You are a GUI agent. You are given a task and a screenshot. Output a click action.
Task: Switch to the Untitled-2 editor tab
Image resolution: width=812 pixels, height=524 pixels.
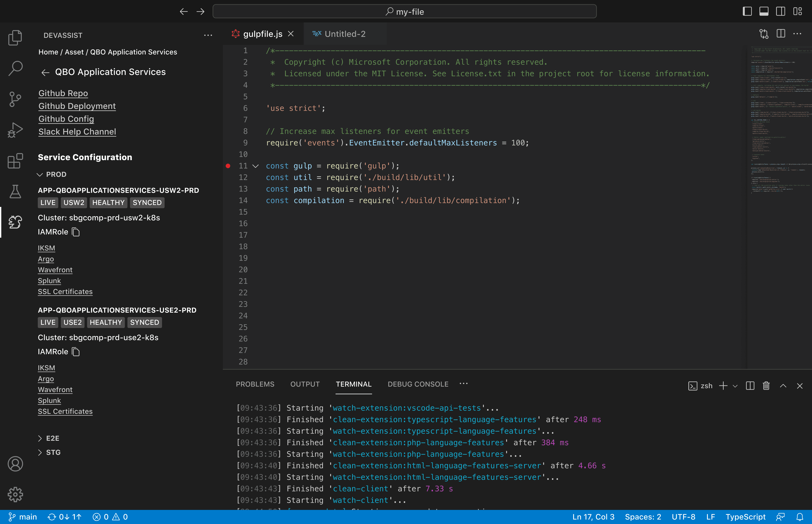(x=344, y=34)
